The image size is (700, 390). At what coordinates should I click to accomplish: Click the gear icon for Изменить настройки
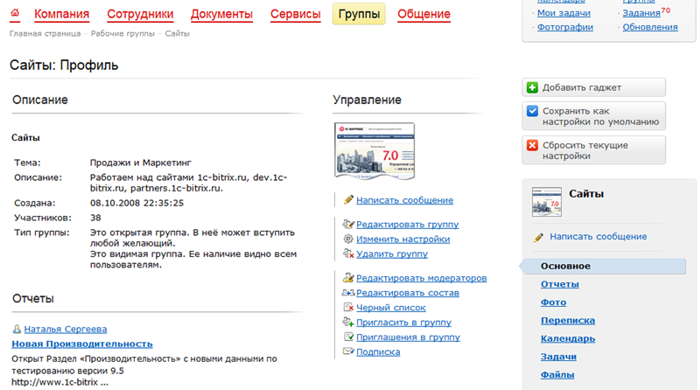[348, 239]
